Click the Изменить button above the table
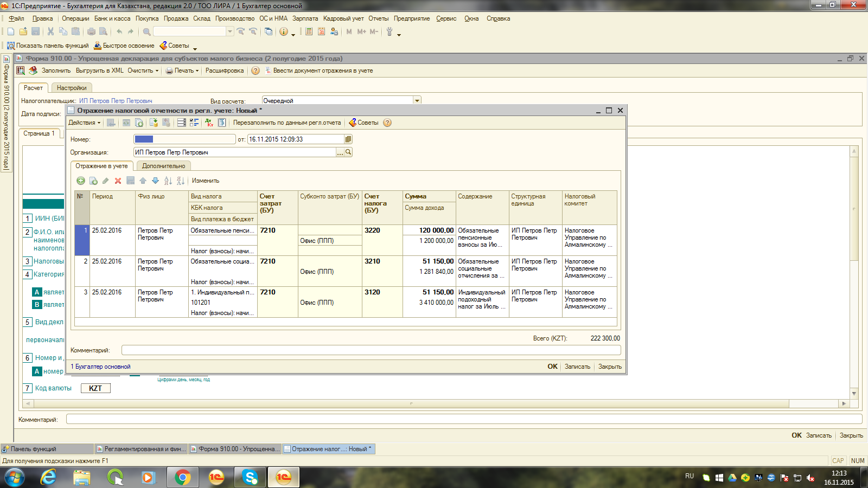The image size is (868, 488). pos(206,181)
